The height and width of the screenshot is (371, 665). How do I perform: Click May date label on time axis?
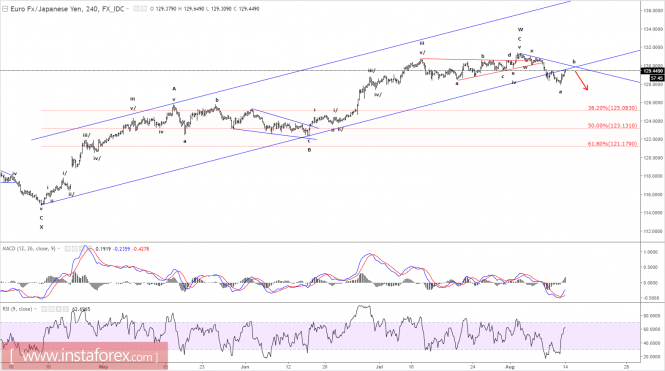[103, 366]
